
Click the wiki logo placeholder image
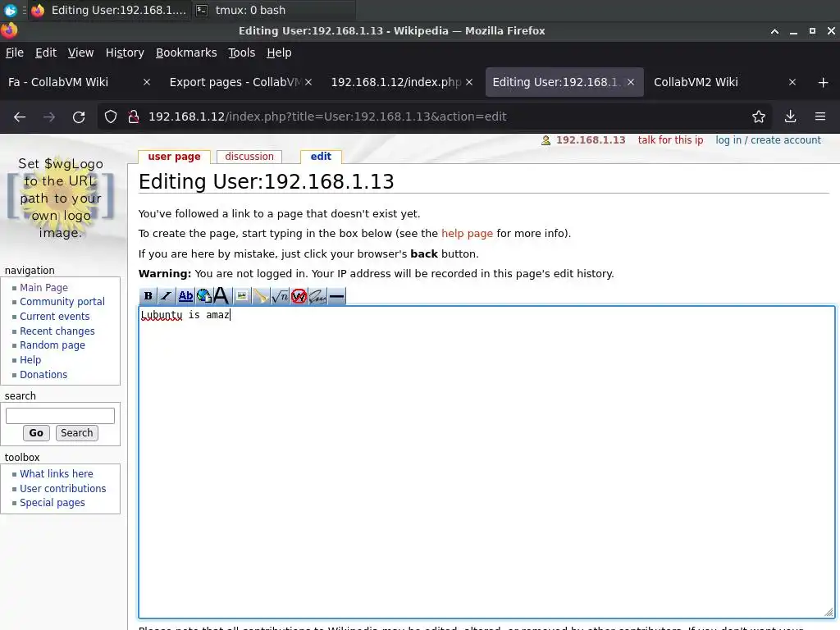[x=61, y=199]
